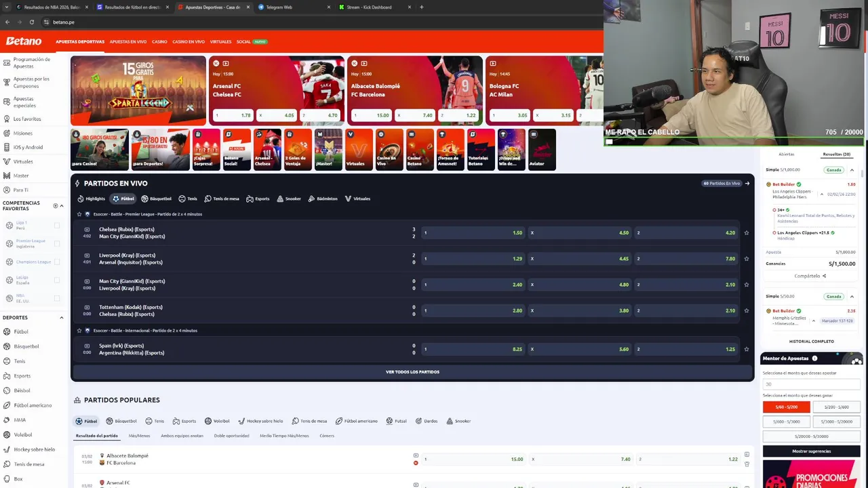868x488 pixels.
Task: Switch to the Más/Menos market tab
Action: (139, 436)
